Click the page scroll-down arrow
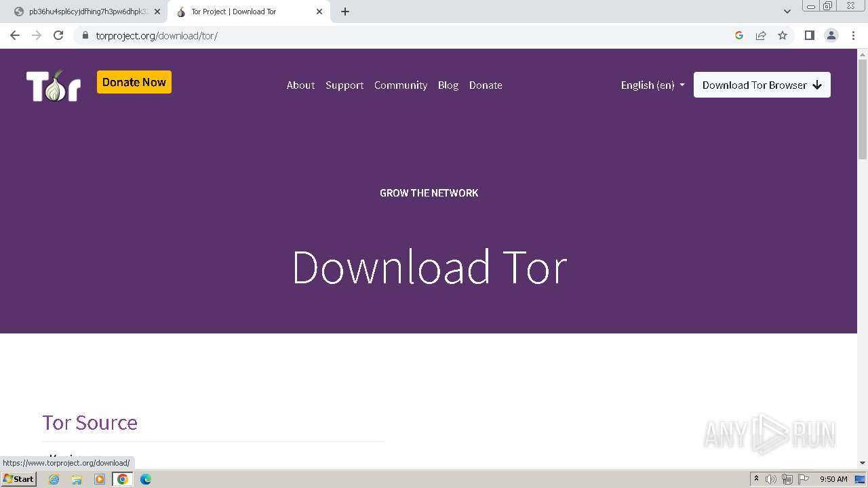The width and height of the screenshot is (868, 488). pos(863,462)
